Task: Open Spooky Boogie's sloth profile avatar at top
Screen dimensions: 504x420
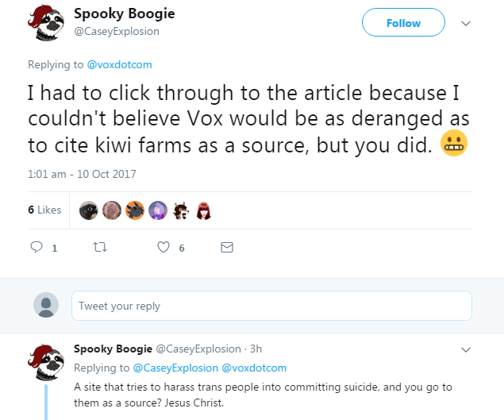Action: pos(46,23)
